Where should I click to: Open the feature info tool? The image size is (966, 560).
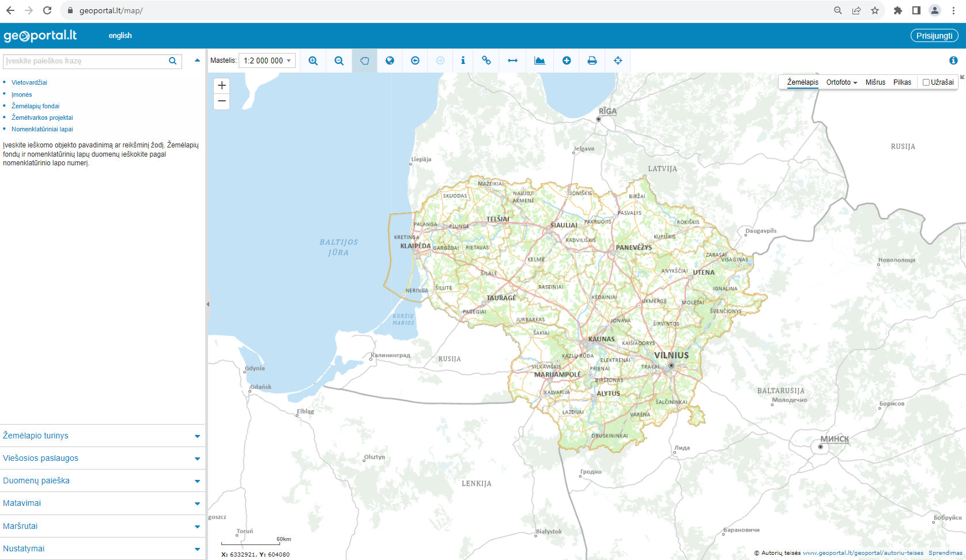coord(463,60)
